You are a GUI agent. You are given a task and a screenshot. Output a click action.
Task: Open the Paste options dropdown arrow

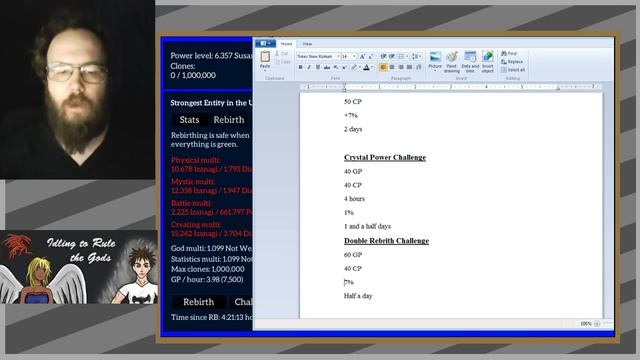point(265,70)
